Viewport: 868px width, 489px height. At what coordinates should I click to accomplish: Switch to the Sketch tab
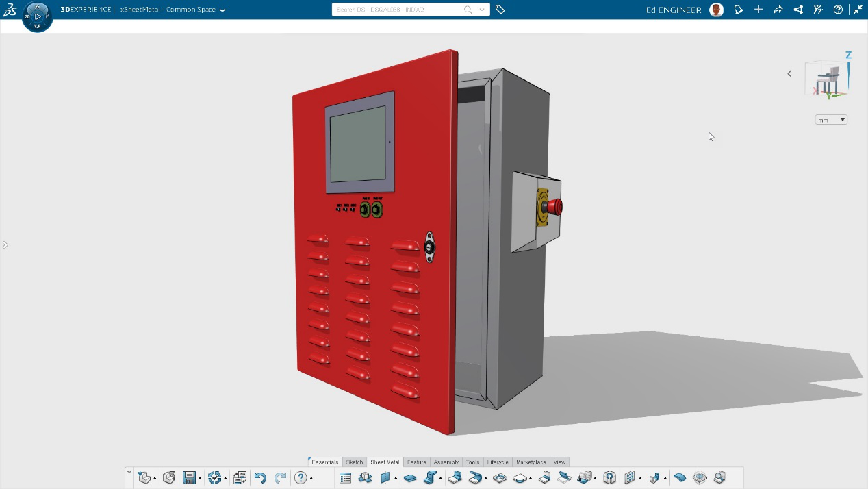point(355,462)
